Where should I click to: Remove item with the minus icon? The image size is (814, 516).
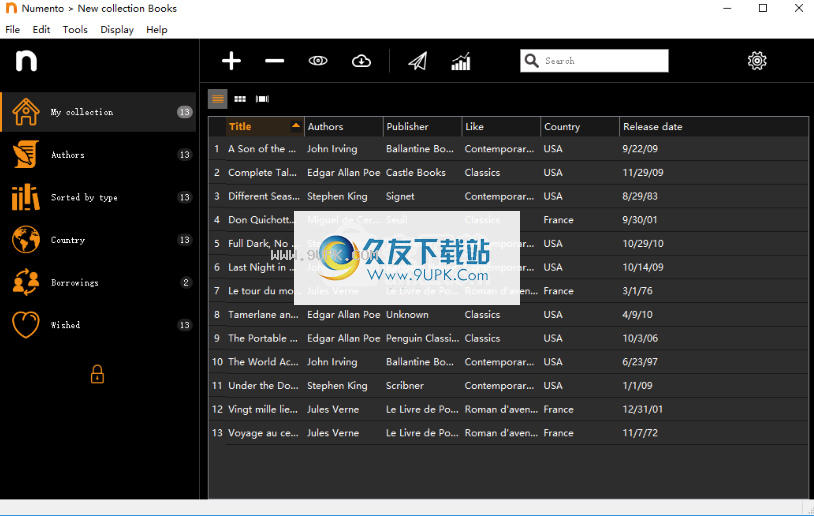click(274, 61)
